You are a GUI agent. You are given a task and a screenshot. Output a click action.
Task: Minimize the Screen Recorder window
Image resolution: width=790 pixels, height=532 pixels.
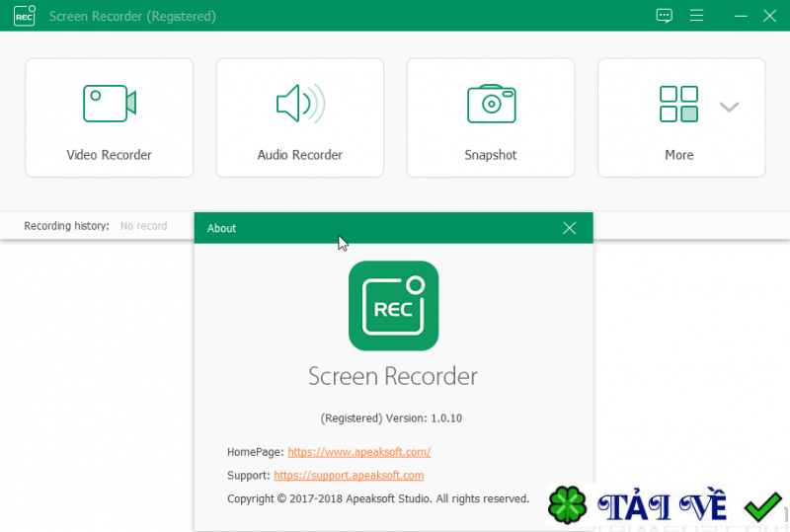coord(741,16)
